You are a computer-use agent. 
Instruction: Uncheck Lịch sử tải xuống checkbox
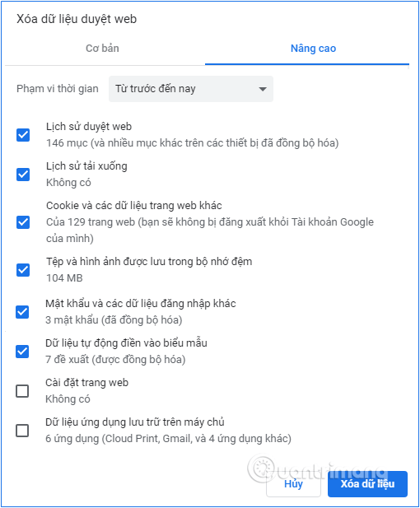(23, 175)
